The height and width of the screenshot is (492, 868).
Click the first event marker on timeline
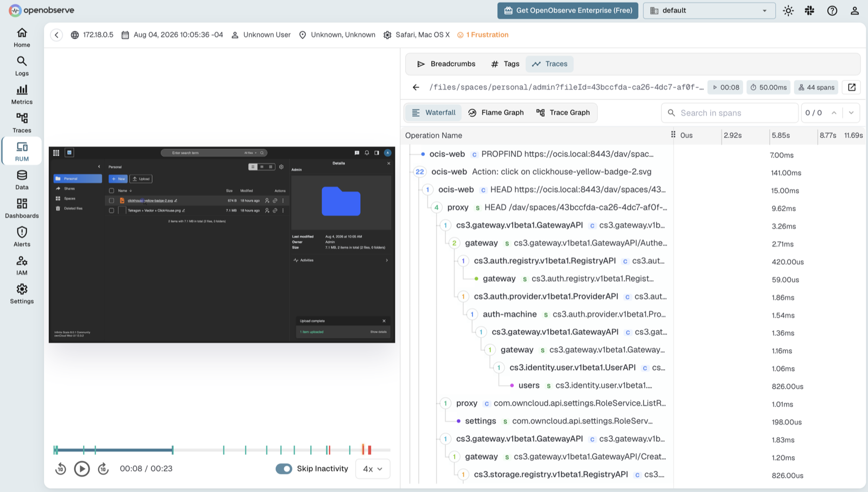[56, 450]
